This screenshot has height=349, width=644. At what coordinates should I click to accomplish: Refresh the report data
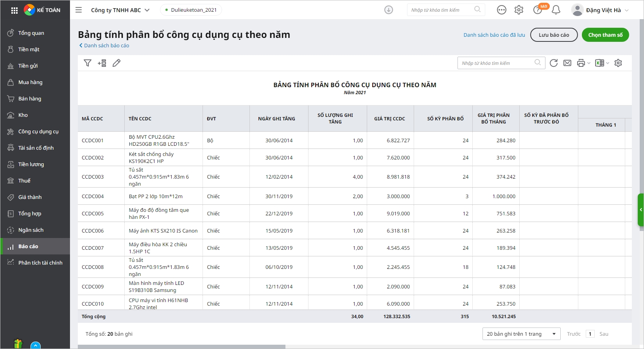[553, 63]
